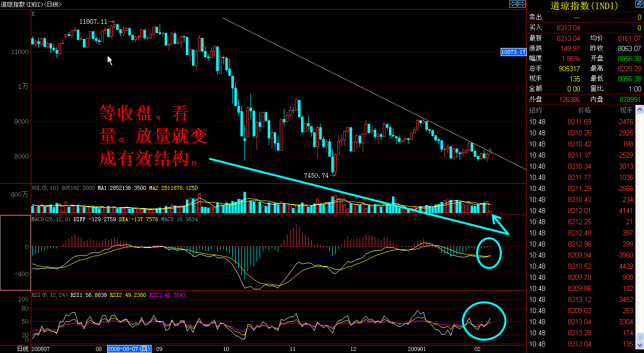Click the K label in main chart corner
644x353 pixels.
click(x=33, y=14)
